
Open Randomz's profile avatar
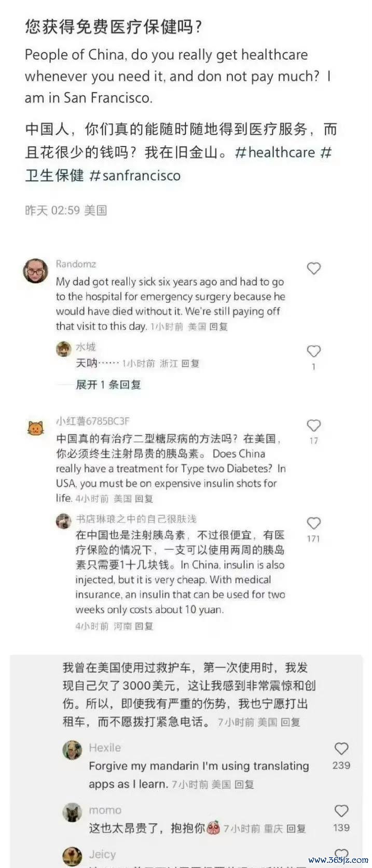36,270
